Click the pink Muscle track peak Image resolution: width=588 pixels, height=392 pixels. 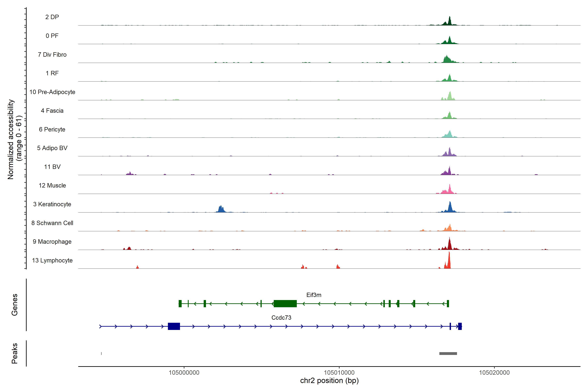tap(449, 190)
